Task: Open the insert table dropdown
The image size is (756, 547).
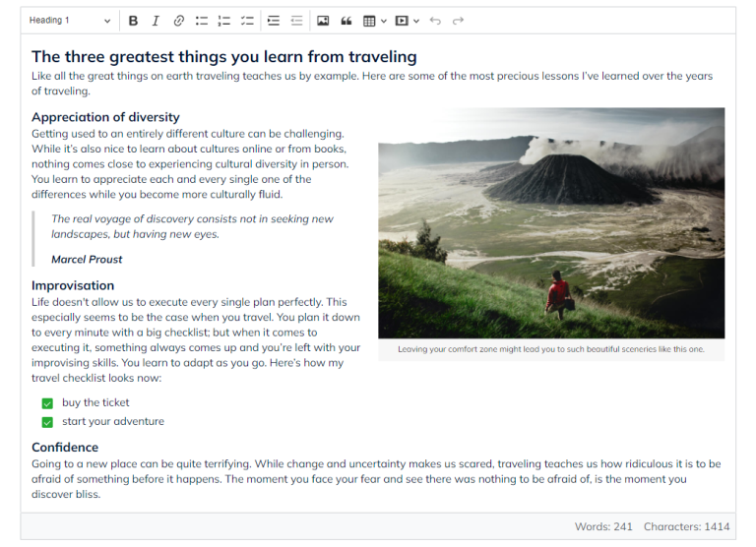Action: [x=374, y=21]
